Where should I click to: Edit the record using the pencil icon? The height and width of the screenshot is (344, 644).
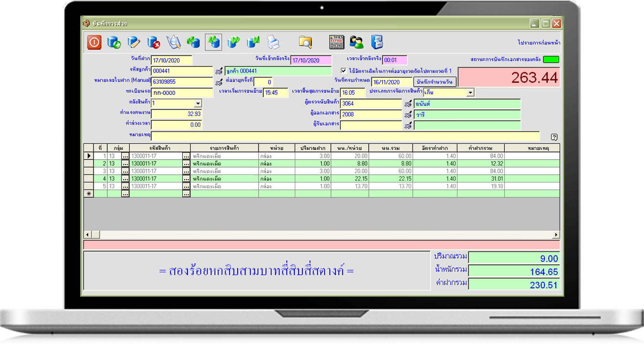pos(134,42)
